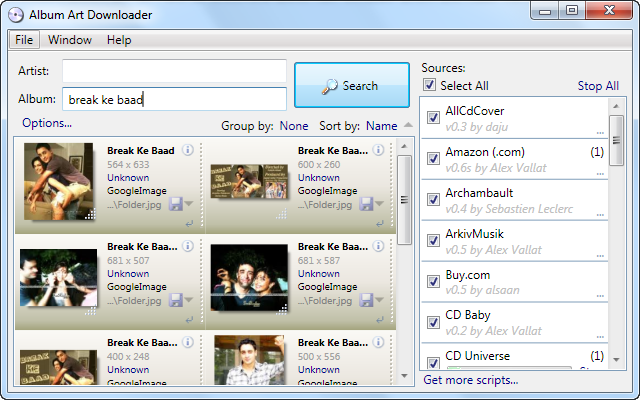Expand the ArkivMusik source options dots
Screen dimensions: 640x400
(x=600, y=256)
